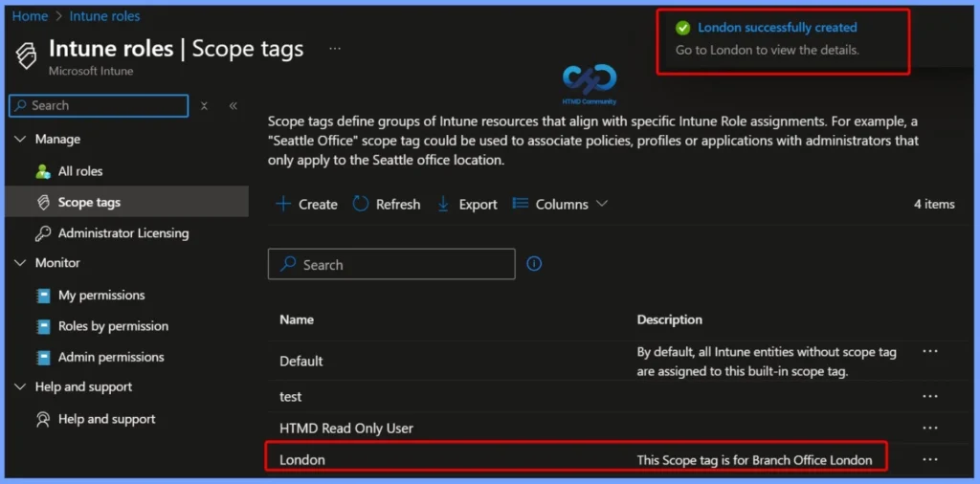980x484 pixels.
Task: Click the info icon beside Search box
Action: [x=534, y=264]
